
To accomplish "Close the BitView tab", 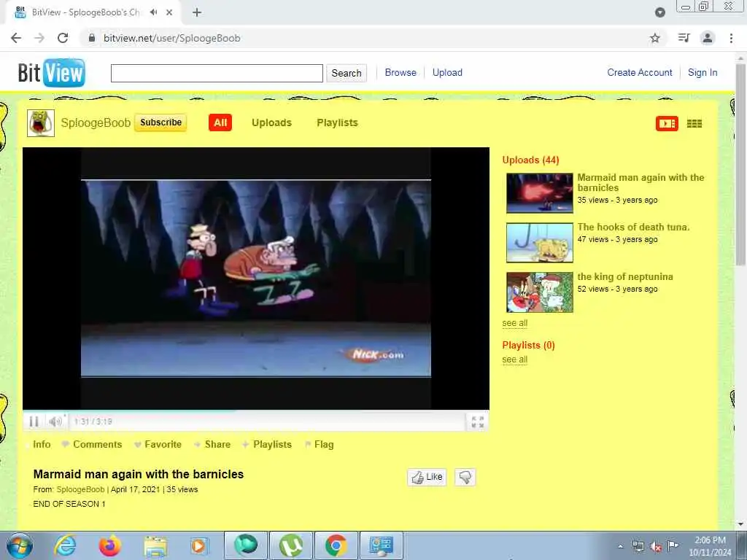I will (x=169, y=12).
